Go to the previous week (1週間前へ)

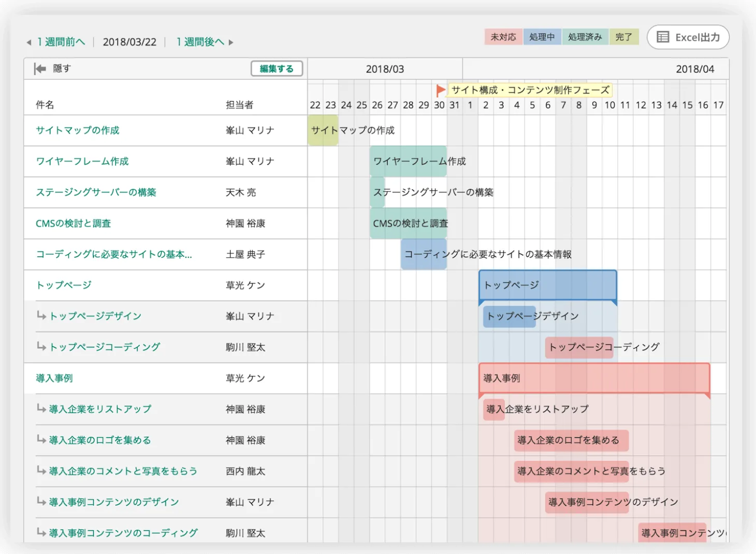point(61,42)
